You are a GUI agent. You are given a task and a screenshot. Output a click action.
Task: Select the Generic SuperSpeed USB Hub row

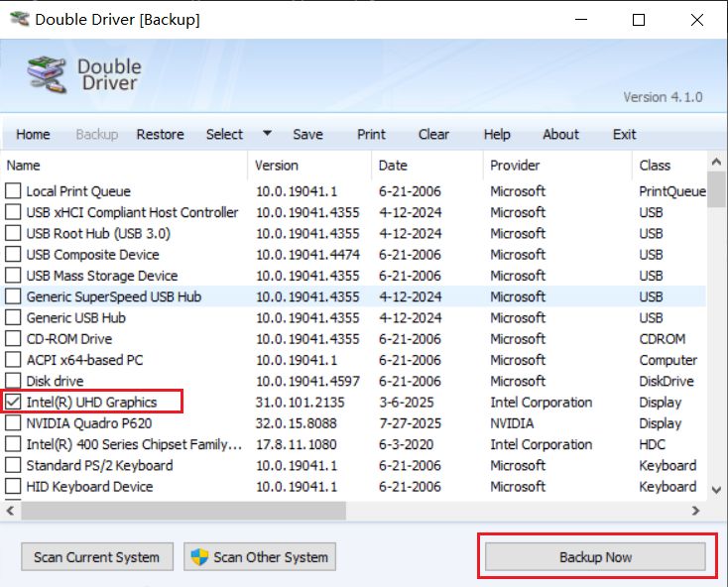click(113, 296)
